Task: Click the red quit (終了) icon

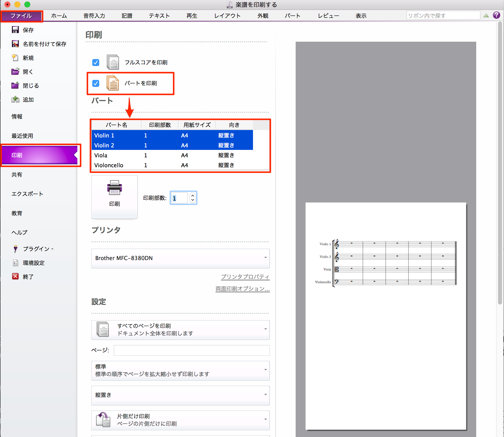Action: coord(15,276)
